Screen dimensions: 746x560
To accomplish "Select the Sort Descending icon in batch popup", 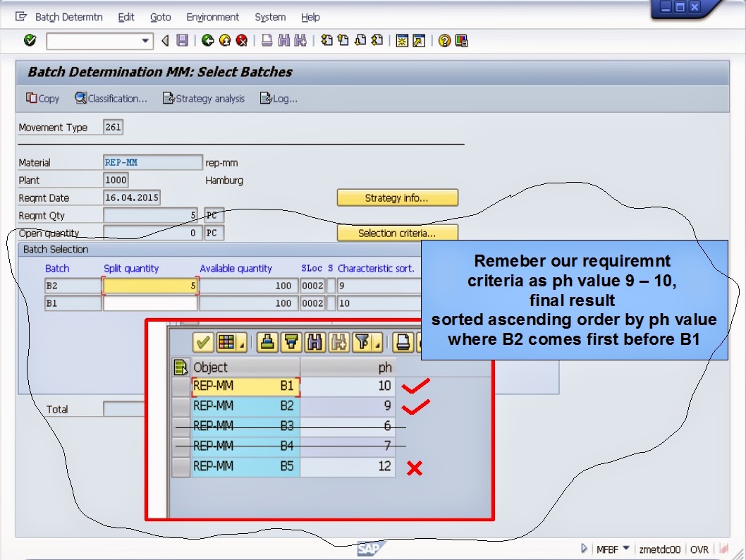I will point(291,343).
